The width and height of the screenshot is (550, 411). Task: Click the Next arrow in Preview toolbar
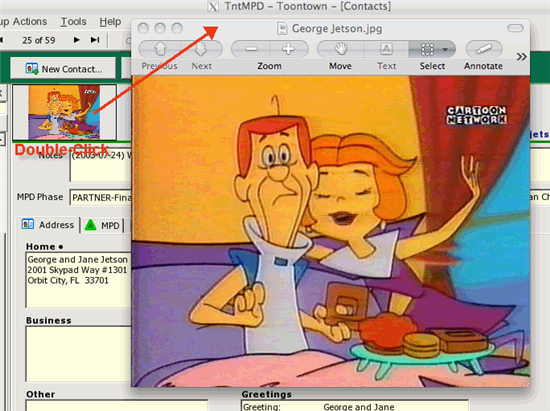(x=201, y=49)
